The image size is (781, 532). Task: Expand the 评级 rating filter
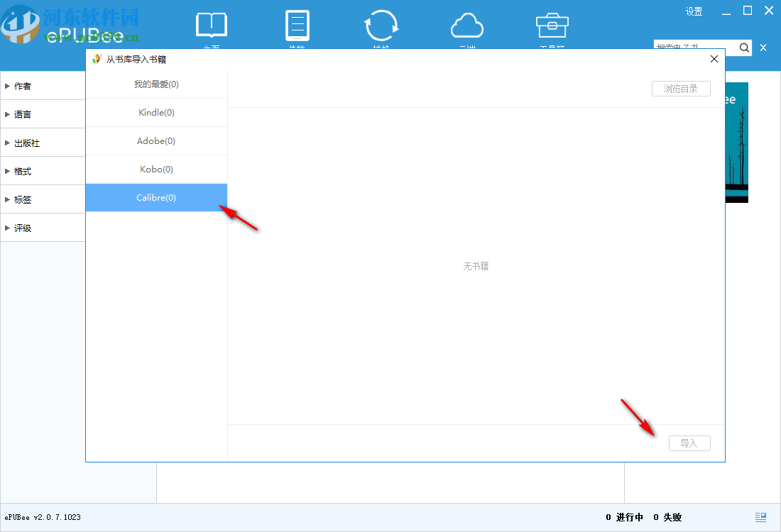(x=43, y=228)
